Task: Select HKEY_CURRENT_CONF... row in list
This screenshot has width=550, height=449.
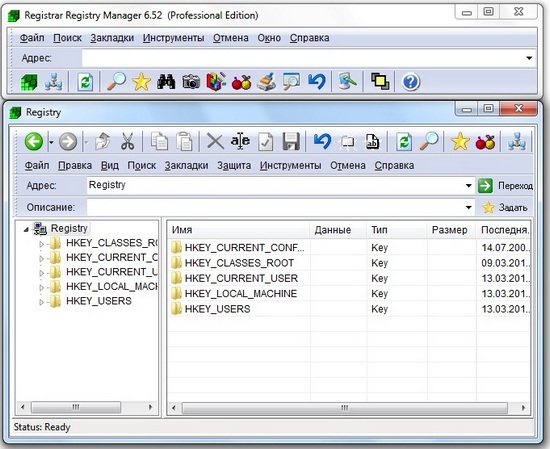Action: tap(349, 248)
